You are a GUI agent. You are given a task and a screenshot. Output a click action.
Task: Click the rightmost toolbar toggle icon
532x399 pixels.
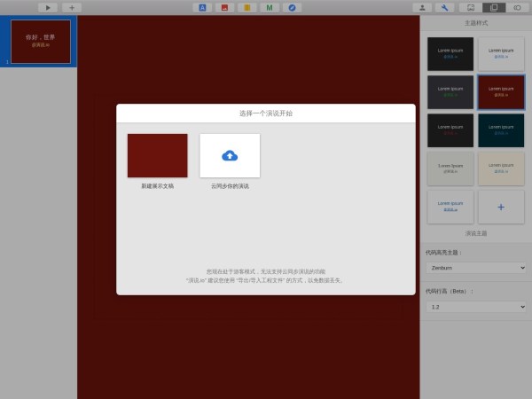click(x=518, y=7)
